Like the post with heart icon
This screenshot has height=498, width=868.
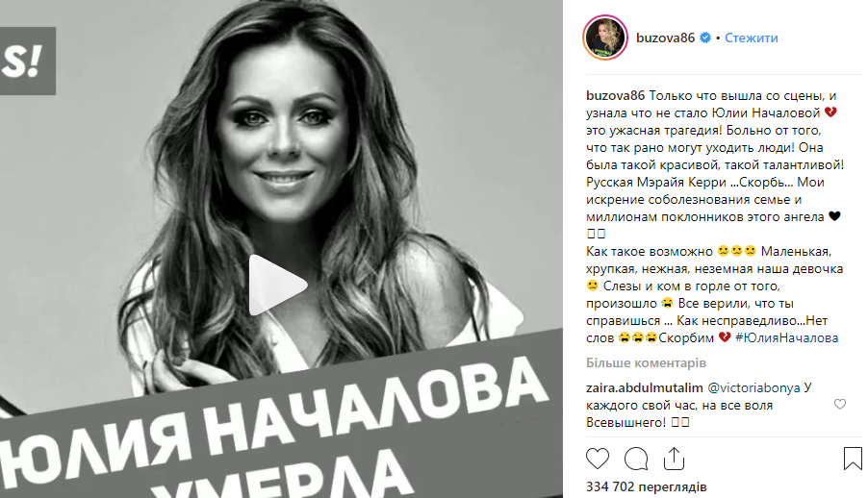pyautogui.click(x=598, y=459)
